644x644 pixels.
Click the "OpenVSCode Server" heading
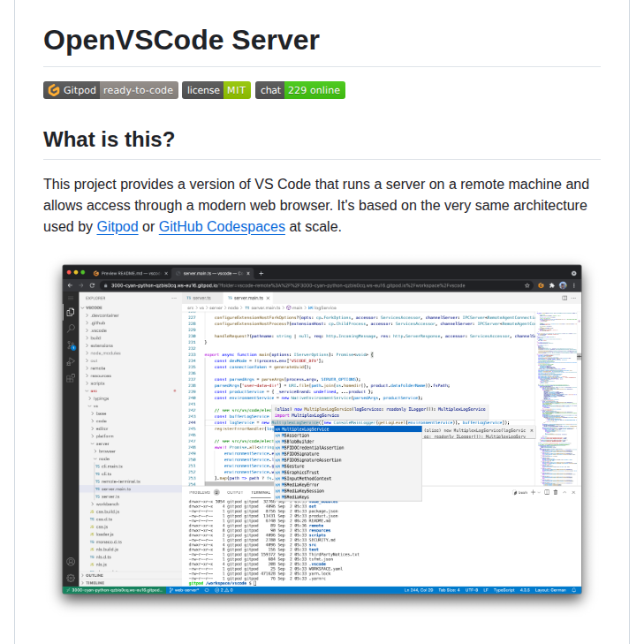click(181, 41)
